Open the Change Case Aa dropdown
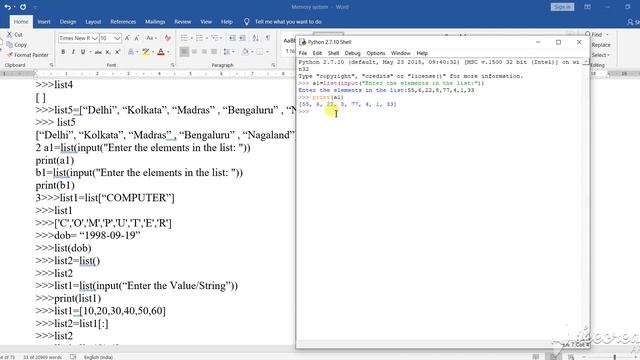The height and width of the screenshot is (360, 640). (x=151, y=38)
